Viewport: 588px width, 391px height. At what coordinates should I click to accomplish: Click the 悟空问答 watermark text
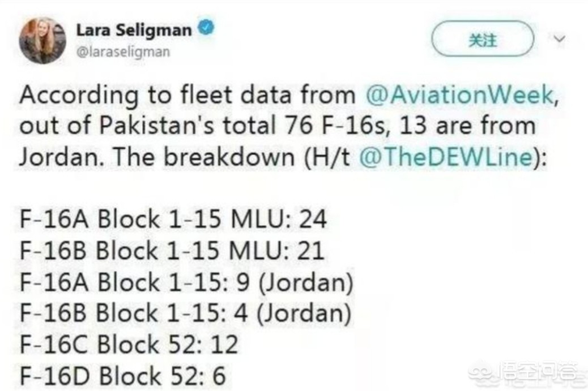(539, 371)
